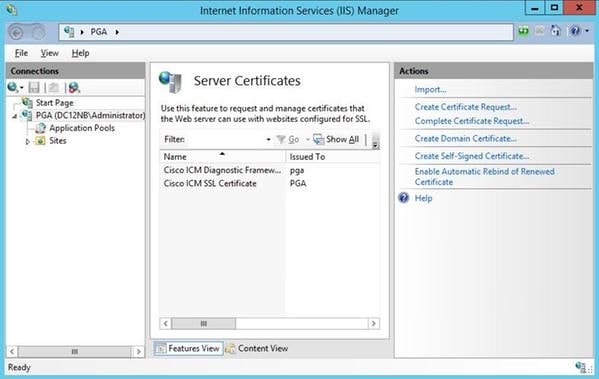This screenshot has height=379, width=599.
Task: Click the PGA server node icon
Action: click(x=27, y=115)
